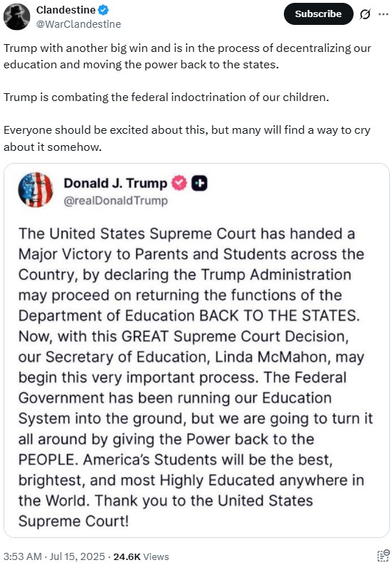The height and width of the screenshot is (565, 392).
Task: Click the blue verified badge beside Clandestine
Action: coord(103,10)
